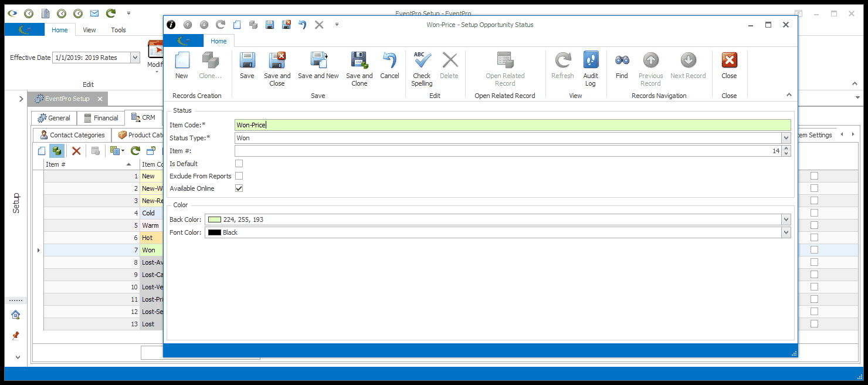
Task: Click the refresh arrow in the dialog quick access toolbar
Action: 221,25
